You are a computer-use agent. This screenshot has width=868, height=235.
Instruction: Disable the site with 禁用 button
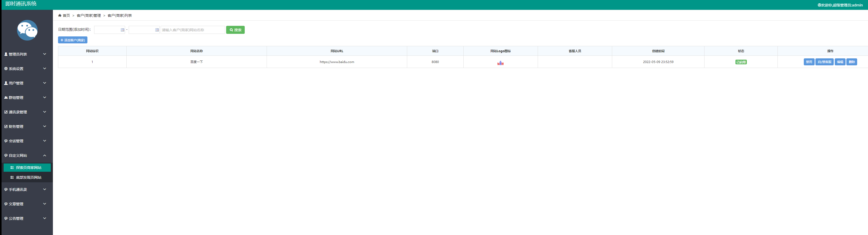[x=809, y=62]
